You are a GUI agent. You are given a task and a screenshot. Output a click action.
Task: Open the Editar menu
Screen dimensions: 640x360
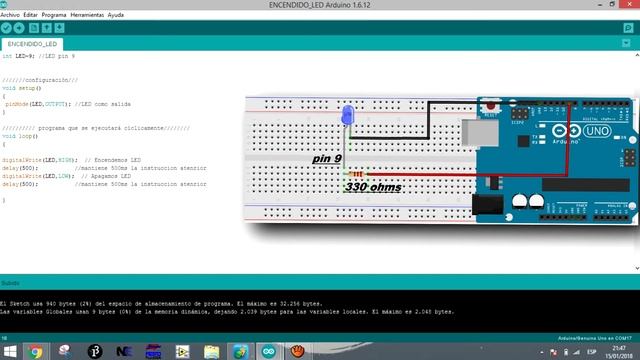click(x=30, y=15)
